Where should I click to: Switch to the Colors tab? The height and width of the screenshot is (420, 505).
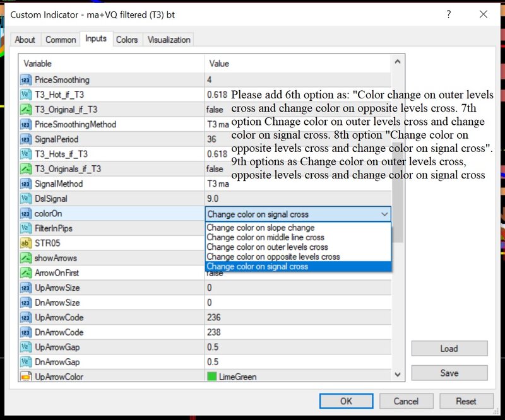(x=127, y=40)
